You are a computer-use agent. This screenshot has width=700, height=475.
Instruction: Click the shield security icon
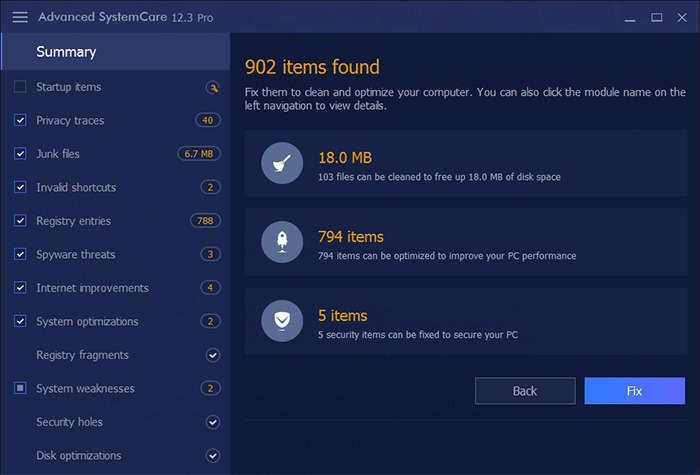pos(282,321)
